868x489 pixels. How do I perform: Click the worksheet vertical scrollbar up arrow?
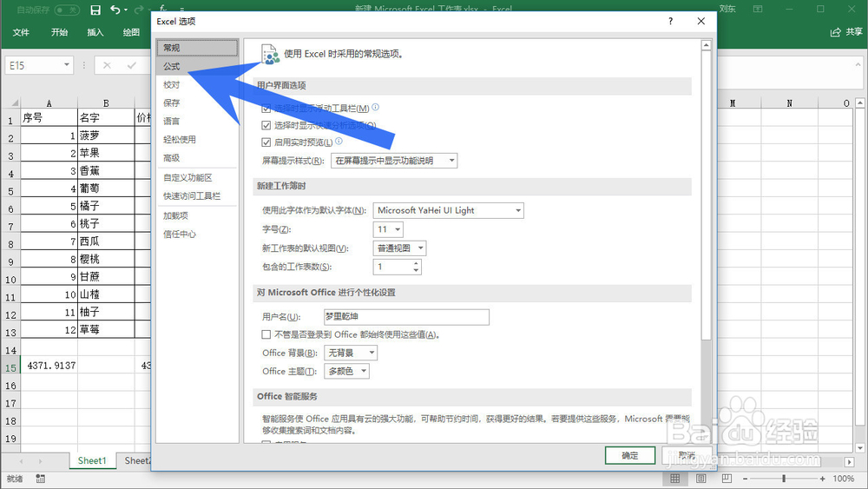(x=859, y=103)
